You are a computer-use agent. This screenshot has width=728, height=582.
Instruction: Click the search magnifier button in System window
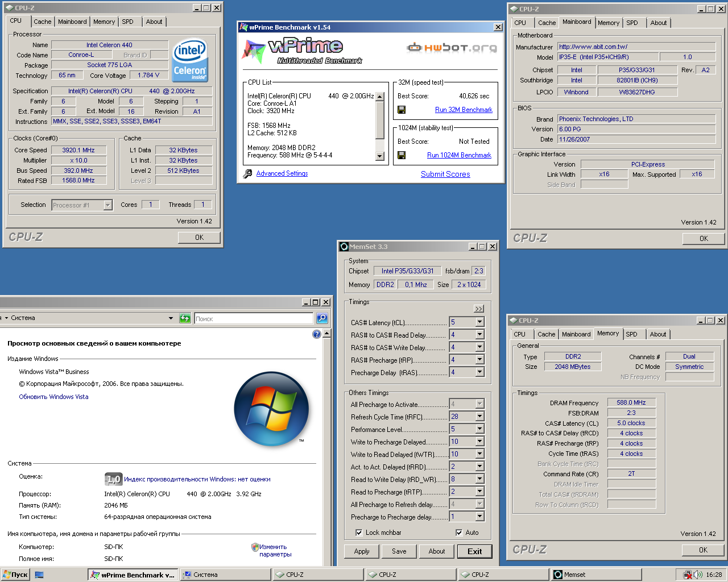point(322,318)
